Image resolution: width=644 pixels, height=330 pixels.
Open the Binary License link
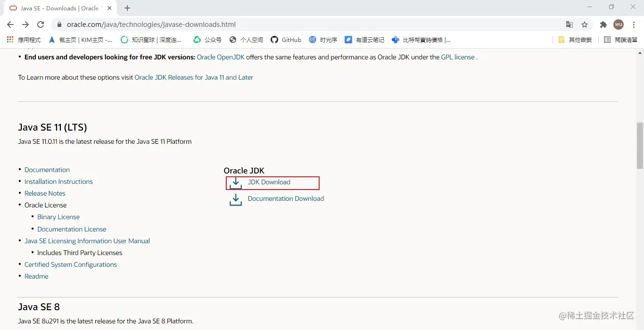(58, 217)
